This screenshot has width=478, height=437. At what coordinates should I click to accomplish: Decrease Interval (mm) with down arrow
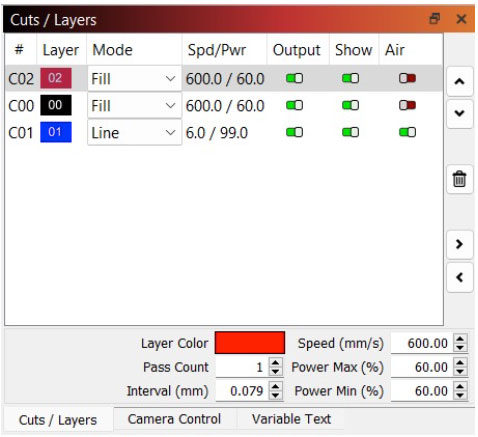[275, 395]
